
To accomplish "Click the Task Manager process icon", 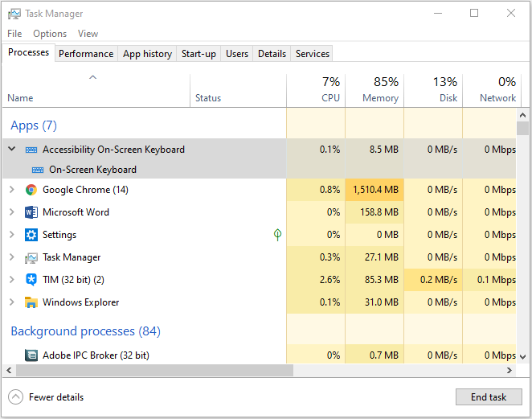I will [x=31, y=257].
